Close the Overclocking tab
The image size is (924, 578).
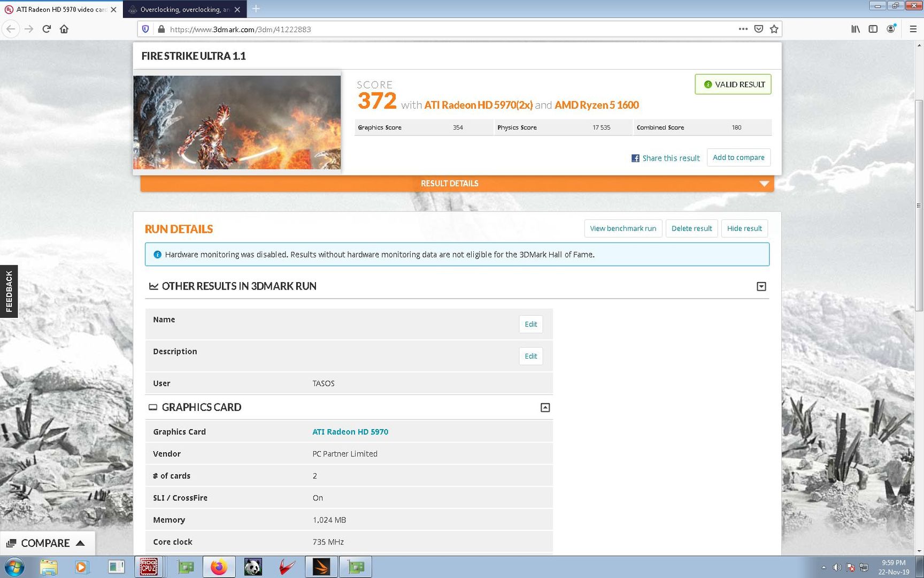237,9
